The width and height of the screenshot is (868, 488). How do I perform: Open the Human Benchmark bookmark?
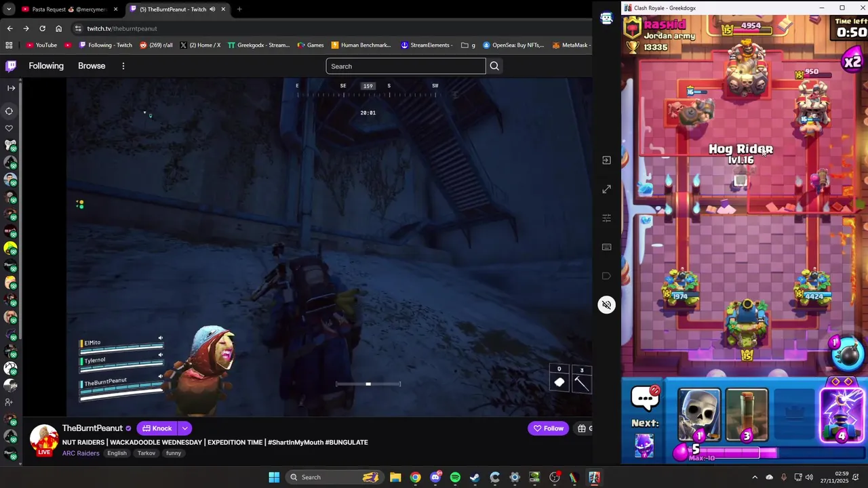(x=361, y=45)
